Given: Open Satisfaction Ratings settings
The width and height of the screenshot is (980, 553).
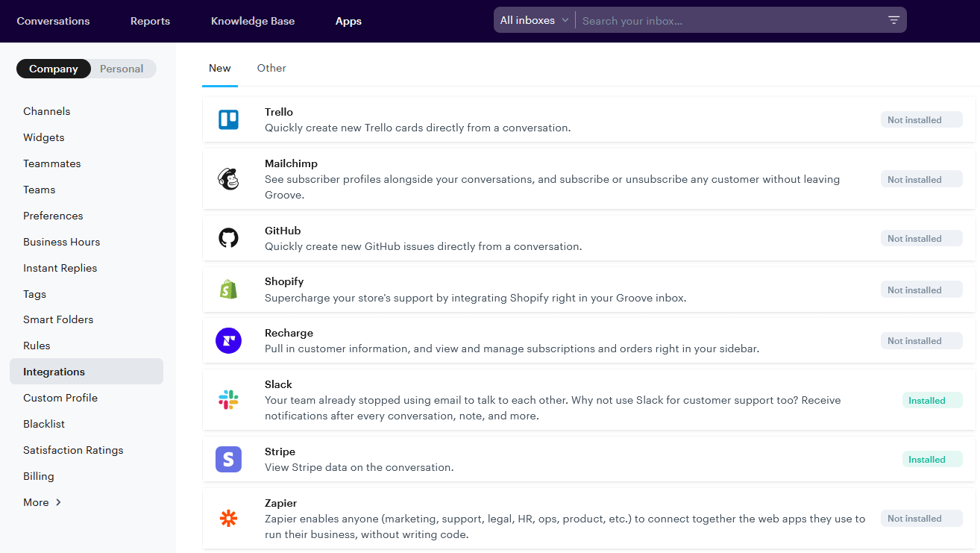Looking at the screenshot, I should tap(72, 449).
